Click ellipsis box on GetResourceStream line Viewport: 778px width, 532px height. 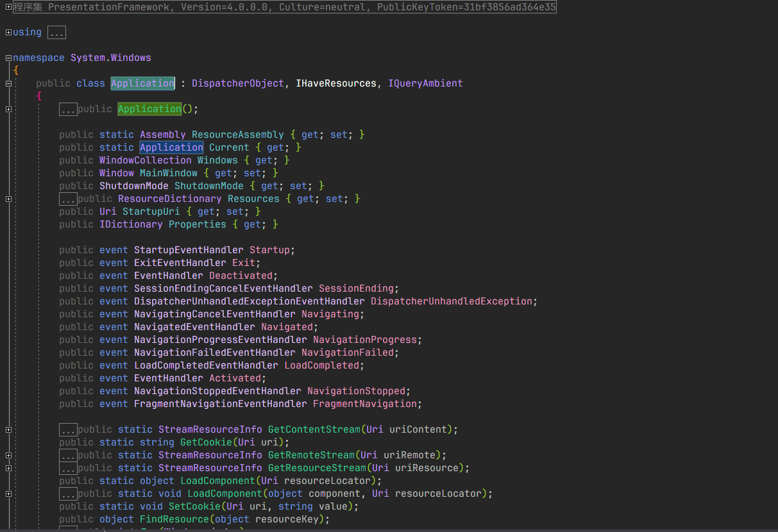[x=68, y=468]
